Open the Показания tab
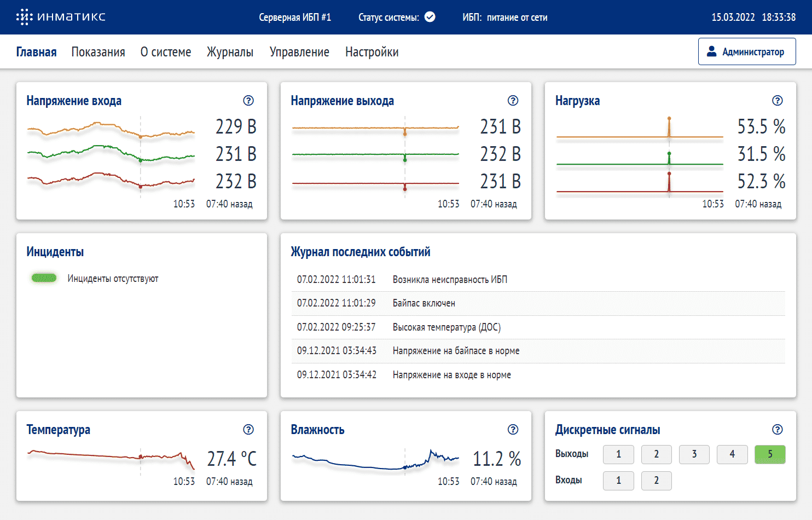The height and width of the screenshot is (520, 812). coord(98,52)
